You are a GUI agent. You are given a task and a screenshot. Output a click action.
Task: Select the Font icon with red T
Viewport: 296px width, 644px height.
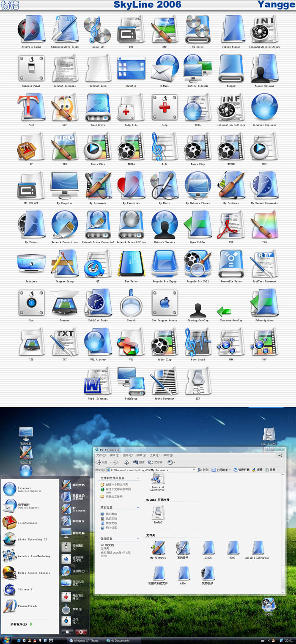pos(31,107)
